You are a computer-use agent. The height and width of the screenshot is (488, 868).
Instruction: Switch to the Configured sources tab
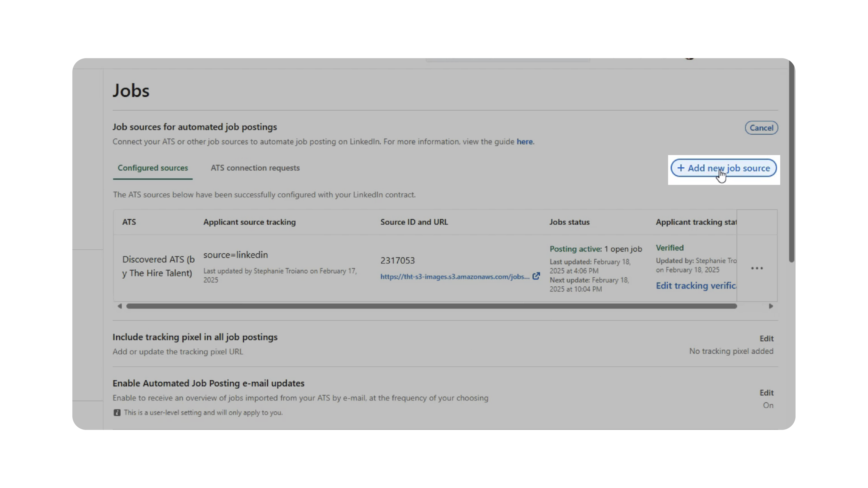pyautogui.click(x=153, y=168)
